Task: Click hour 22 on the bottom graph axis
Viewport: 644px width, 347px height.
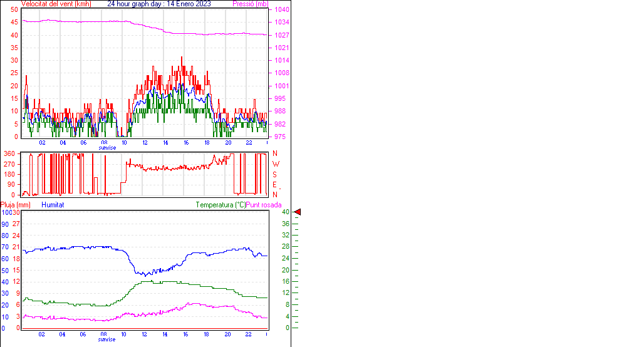Action: 249,334
